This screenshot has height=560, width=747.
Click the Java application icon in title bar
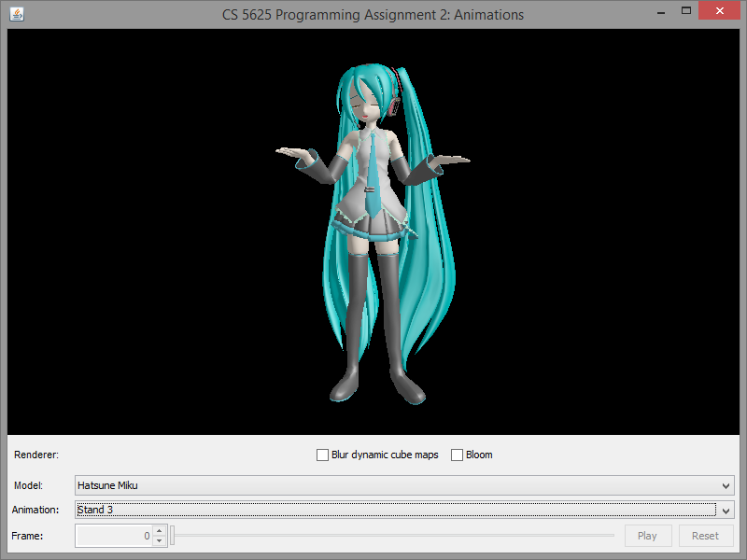[17, 14]
